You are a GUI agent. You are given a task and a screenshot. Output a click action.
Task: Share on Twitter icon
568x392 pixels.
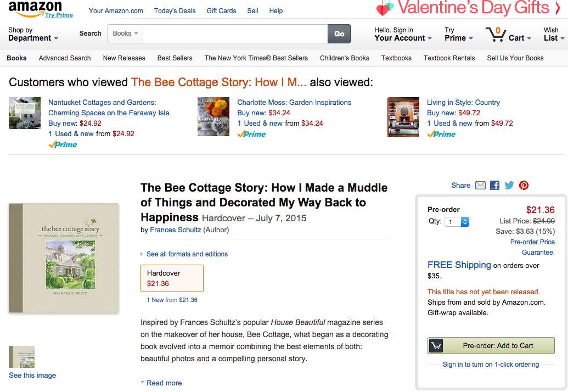(509, 186)
